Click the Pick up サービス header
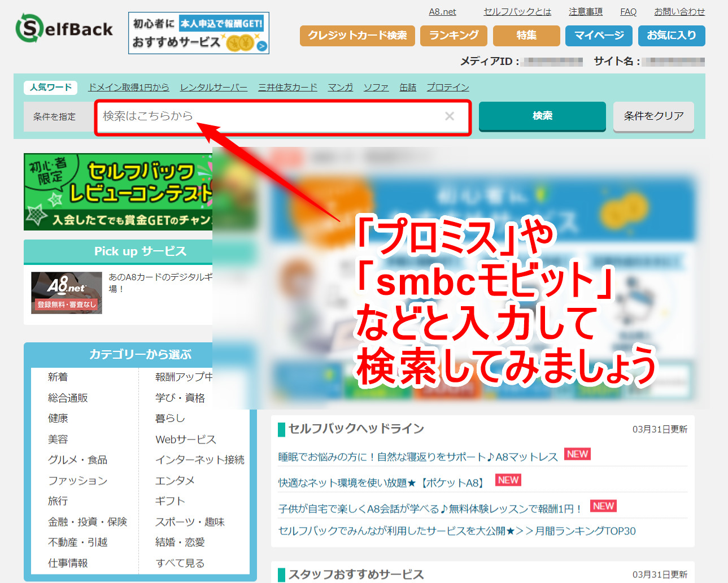 [140, 251]
